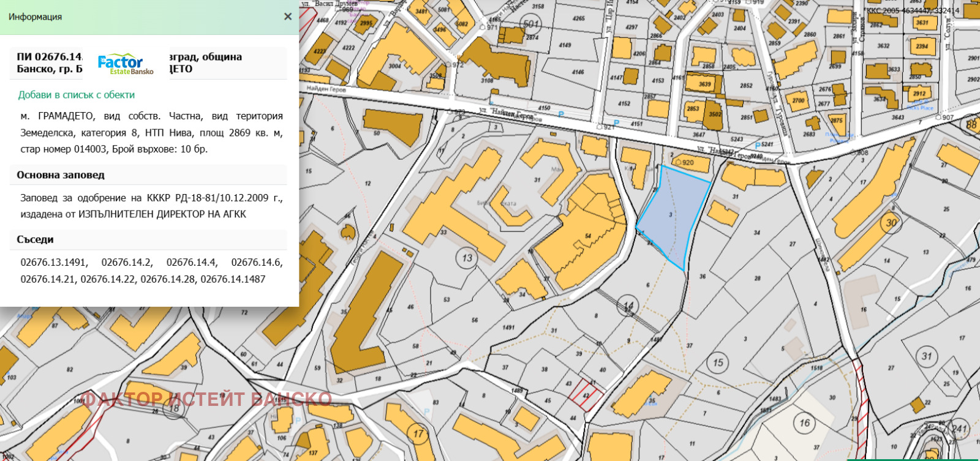Select the circled block 17 marker

pos(418,434)
